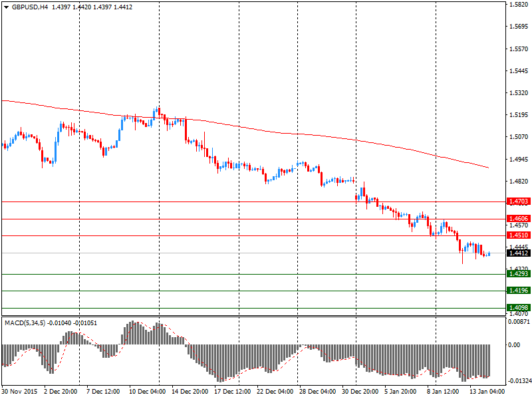
Task: Click the 14 Dec 20:00 time label
Action: pos(190,392)
